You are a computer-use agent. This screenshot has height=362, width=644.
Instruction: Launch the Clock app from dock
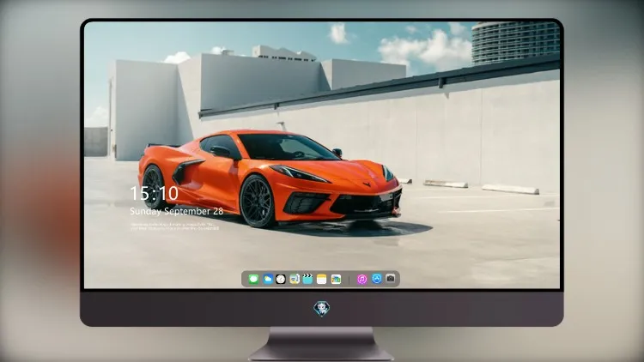pyautogui.click(x=281, y=279)
